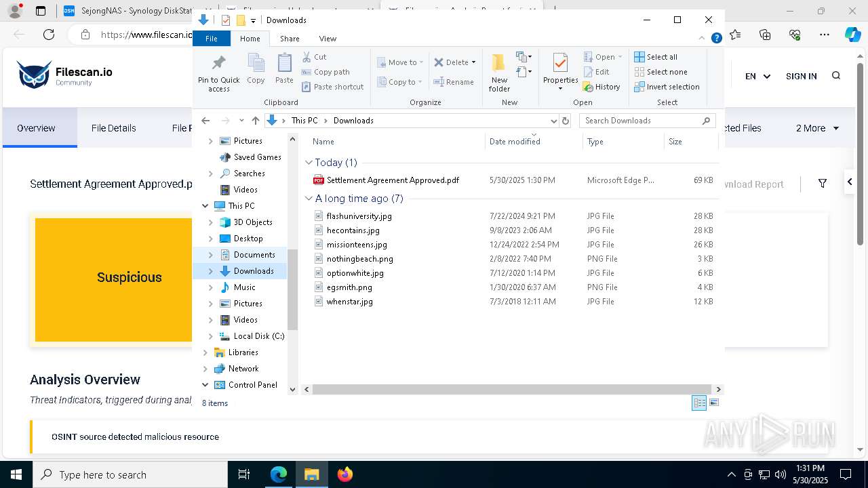Click Copy path in Clipboard group
The width and height of the screenshot is (868, 488).
[x=325, y=72]
